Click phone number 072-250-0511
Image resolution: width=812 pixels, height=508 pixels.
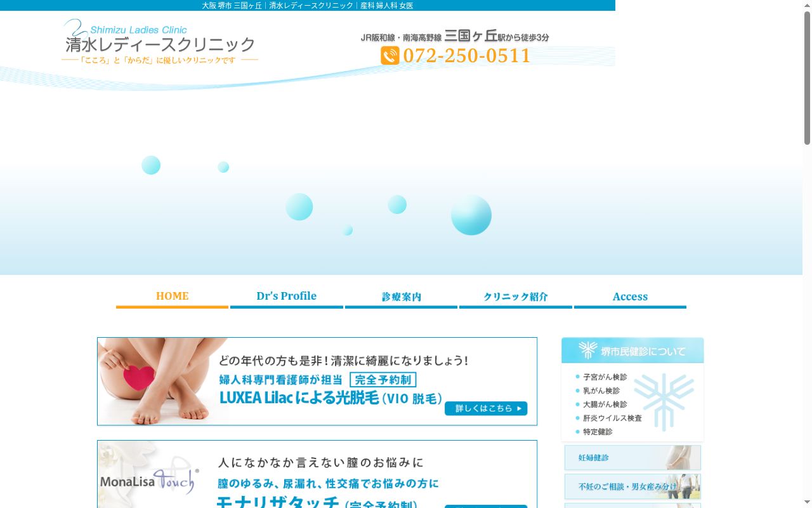466,56
